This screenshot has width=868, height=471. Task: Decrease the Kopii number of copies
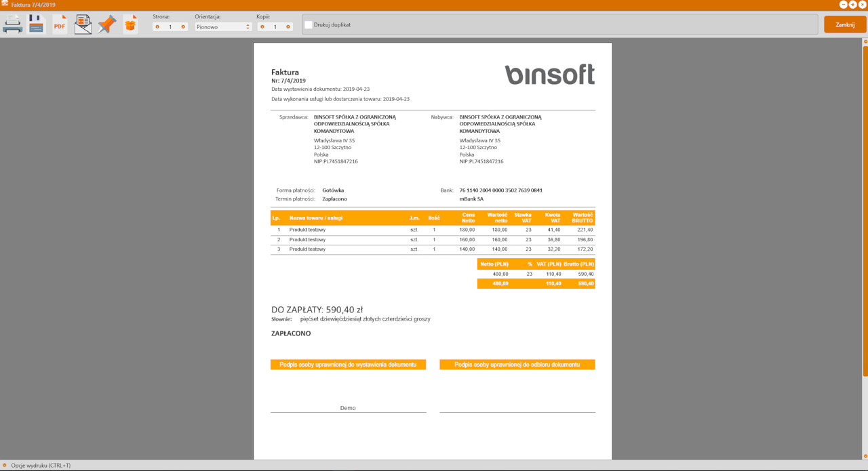tap(262, 27)
